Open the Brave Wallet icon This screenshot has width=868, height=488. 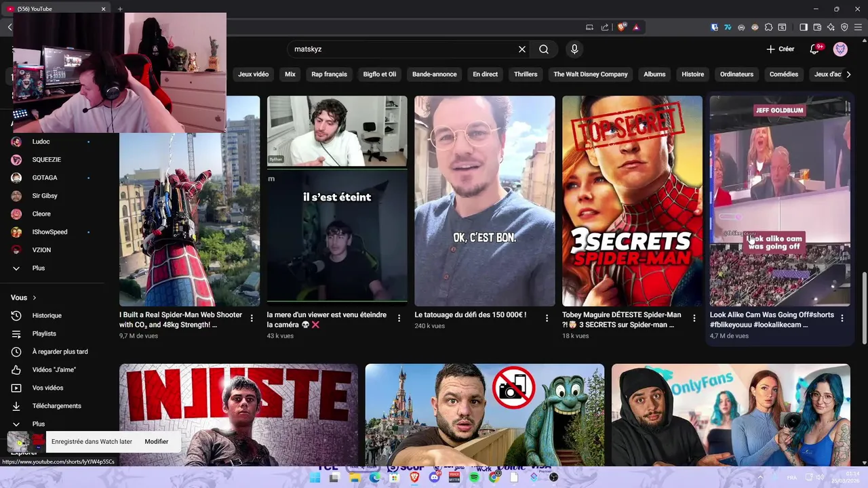[x=817, y=27]
